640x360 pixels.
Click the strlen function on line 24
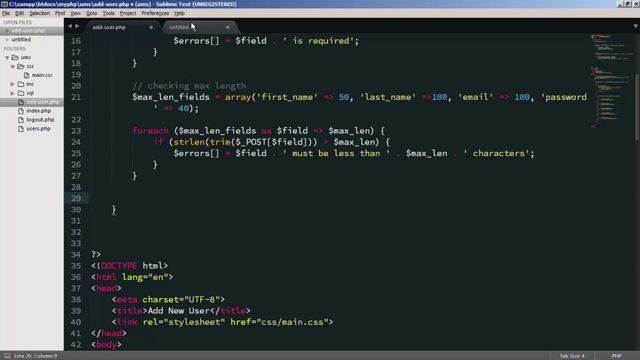coord(189,142)
